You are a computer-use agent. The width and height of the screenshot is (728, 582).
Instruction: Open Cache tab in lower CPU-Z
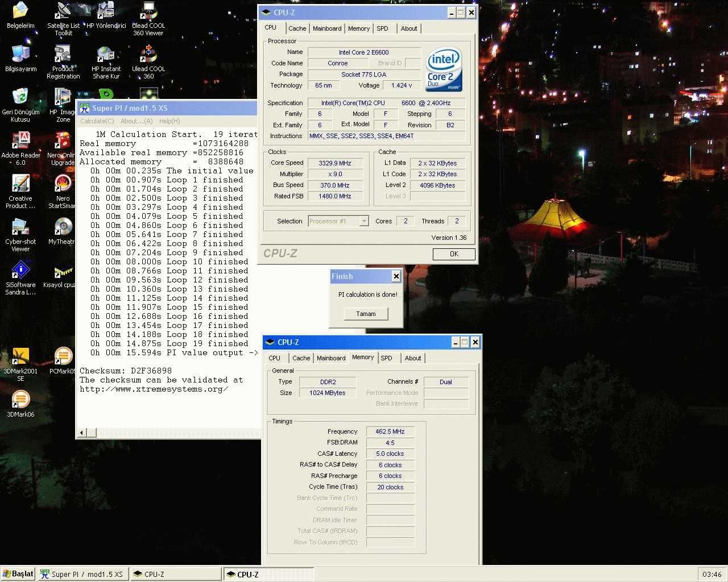301,358
